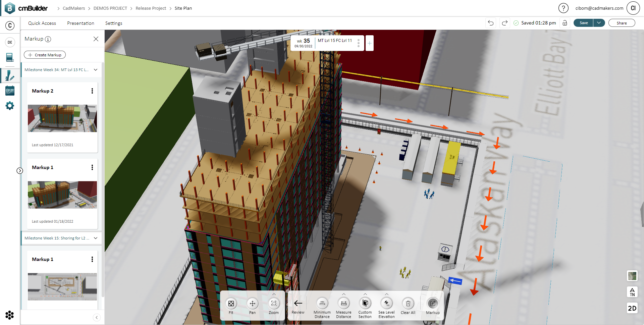644x325 pixels.
Task: Expand Measure Distance options chevron
Action: (344, 294)
